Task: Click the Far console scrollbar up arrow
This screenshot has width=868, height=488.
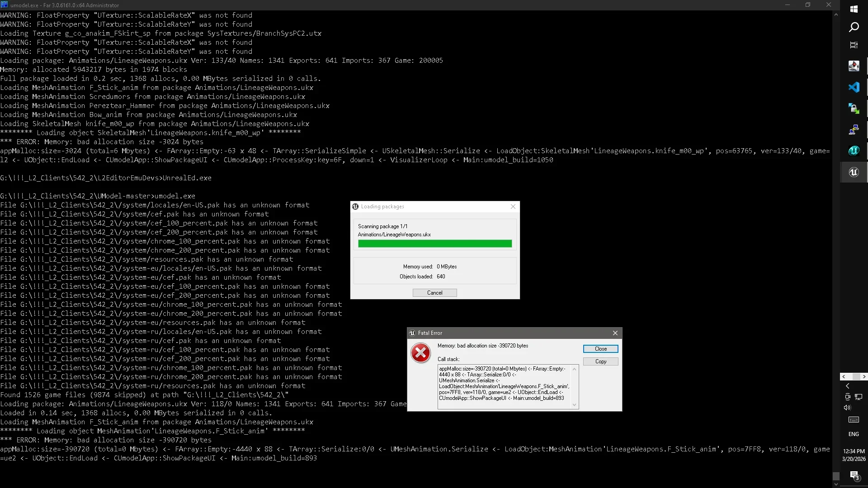Action: coord(836,14)
